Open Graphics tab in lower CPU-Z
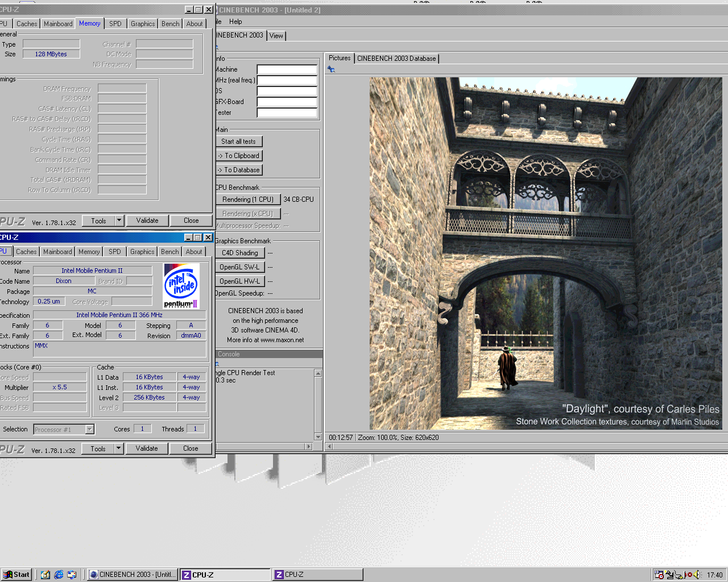The height and width of the screenshot is (582, 728). coord(142,252)
